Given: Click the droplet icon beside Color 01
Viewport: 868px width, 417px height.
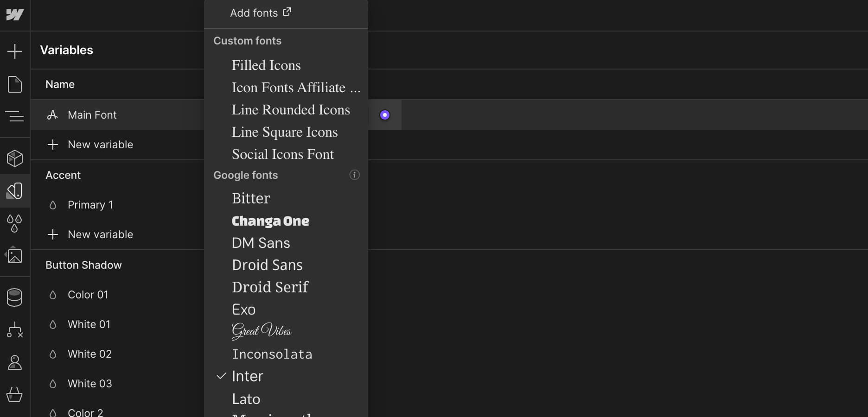Looking at the screenshot, I should 53,295.
